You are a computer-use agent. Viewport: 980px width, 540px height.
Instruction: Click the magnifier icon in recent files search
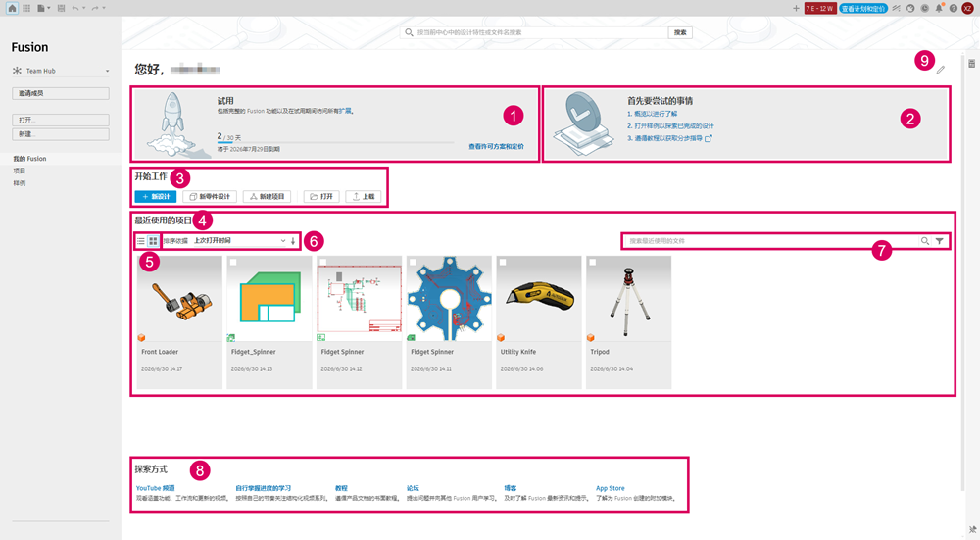(x=925, y=241)
